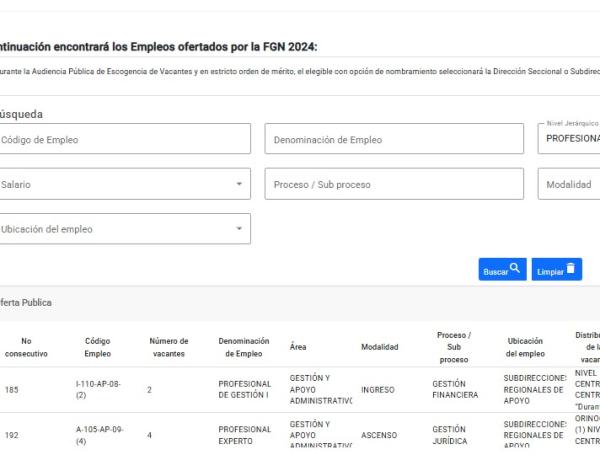The width and height of the screenshot is (600, 455).
Task: Click the Limpiar clear button
Action: click(556, 269)
